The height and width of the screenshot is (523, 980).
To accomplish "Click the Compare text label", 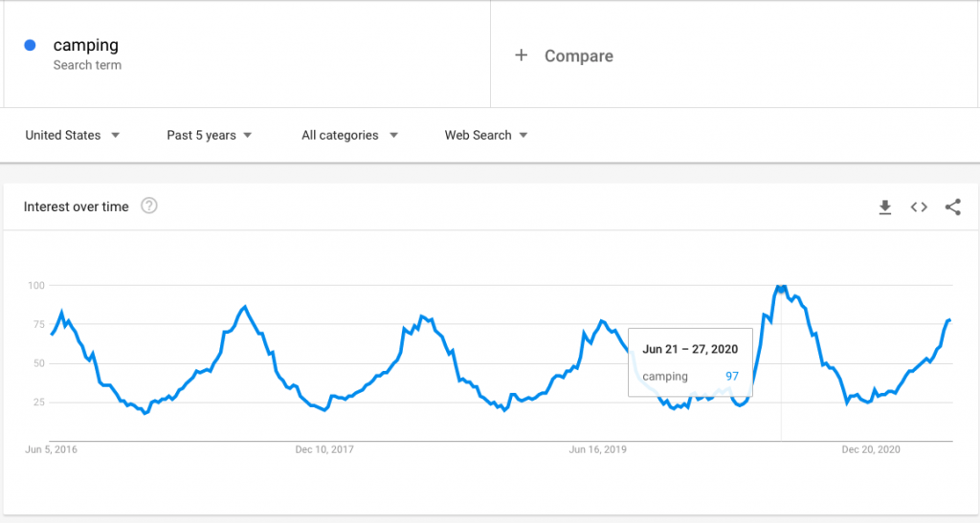I will 579,56.
